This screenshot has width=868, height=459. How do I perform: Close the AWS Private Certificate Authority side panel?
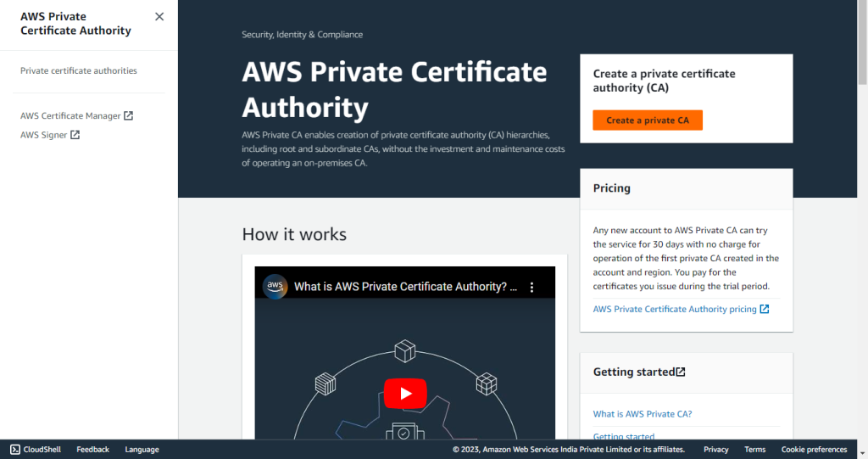pos(159,17)
